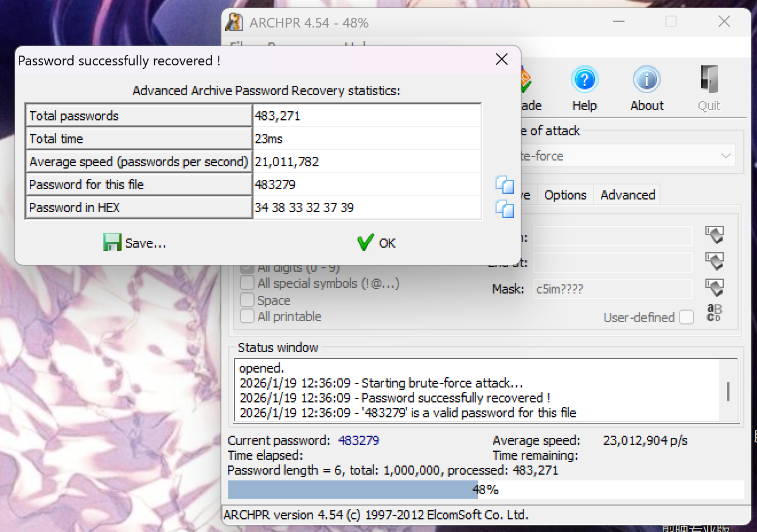The image size is (757, 532).
Task: Copy the HEX password using its copy icon
Action: pos(504,209)
